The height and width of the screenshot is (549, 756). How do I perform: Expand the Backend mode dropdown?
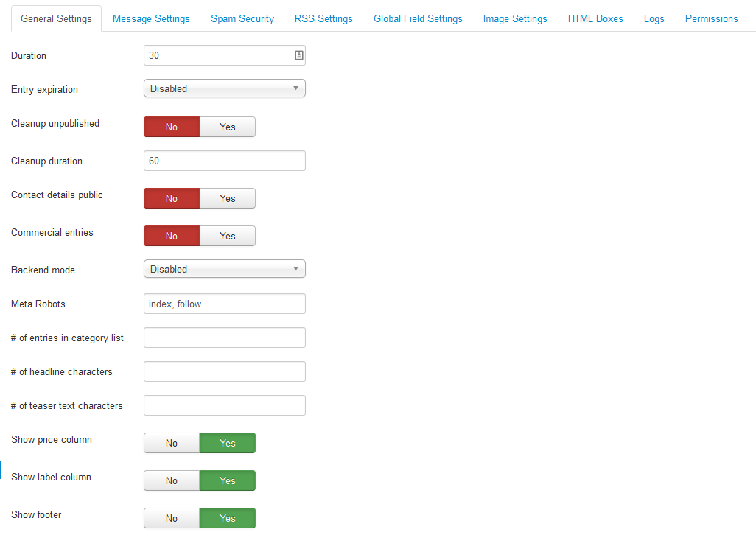click(224, 269)
